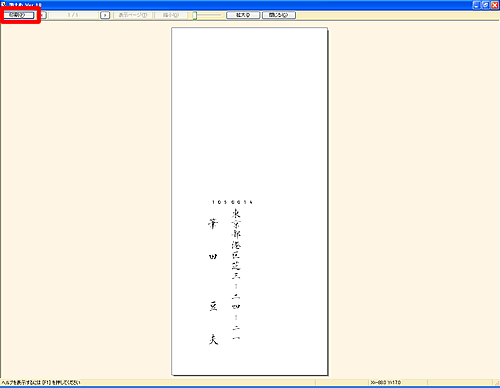Click the display page (表示ページ) button
500x388 pixels.
point(133,15)
